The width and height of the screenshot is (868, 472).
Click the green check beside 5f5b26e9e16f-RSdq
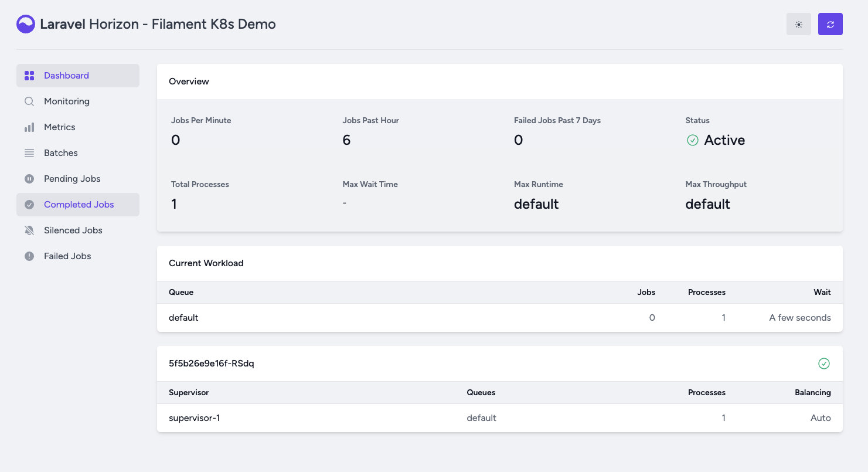(824, 364)
